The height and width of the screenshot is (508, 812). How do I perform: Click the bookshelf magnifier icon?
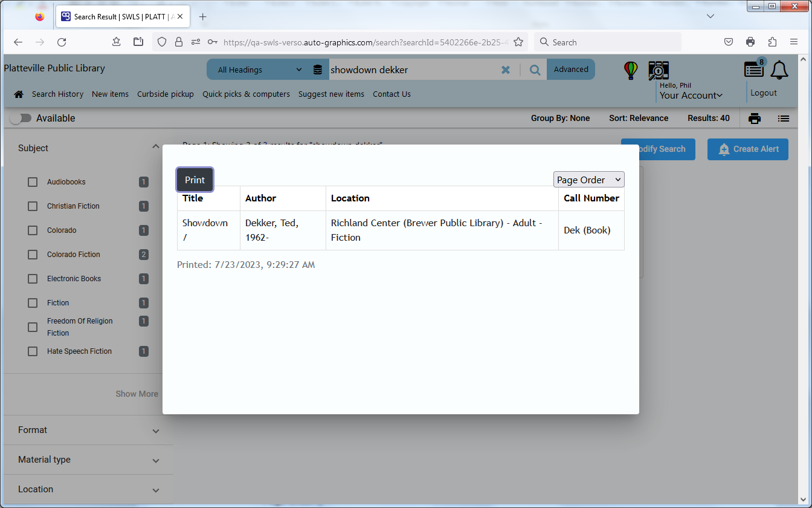click(659, 71)
